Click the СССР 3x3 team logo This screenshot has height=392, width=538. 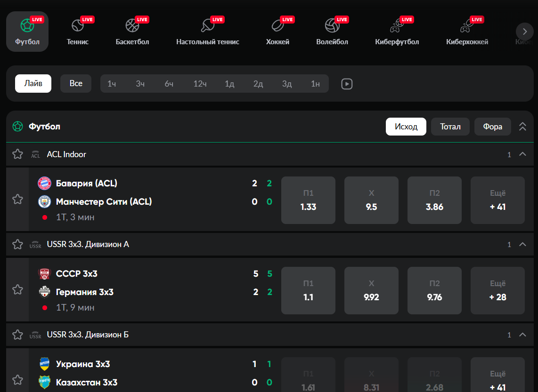pyautogui.click(x=44, y=273)
